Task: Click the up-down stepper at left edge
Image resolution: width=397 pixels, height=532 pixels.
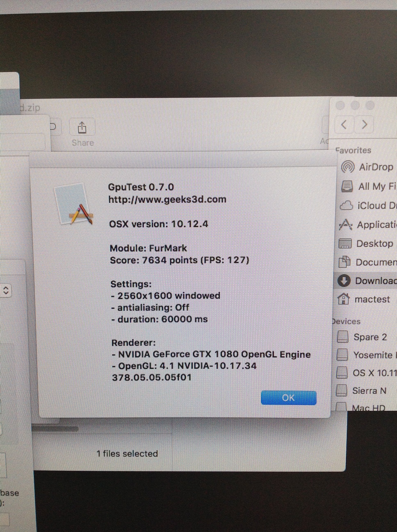Action: click(6, 291)
